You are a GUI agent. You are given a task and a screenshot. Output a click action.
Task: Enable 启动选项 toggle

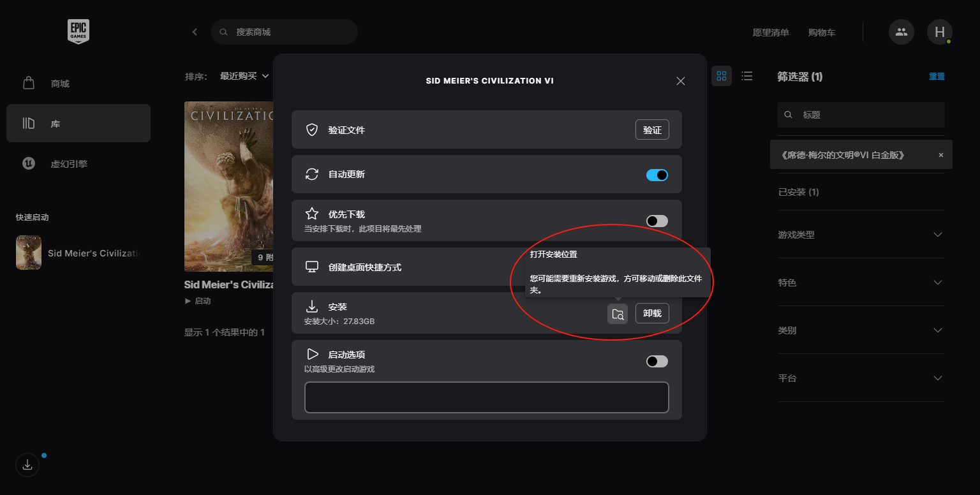[x=657, y=361]
